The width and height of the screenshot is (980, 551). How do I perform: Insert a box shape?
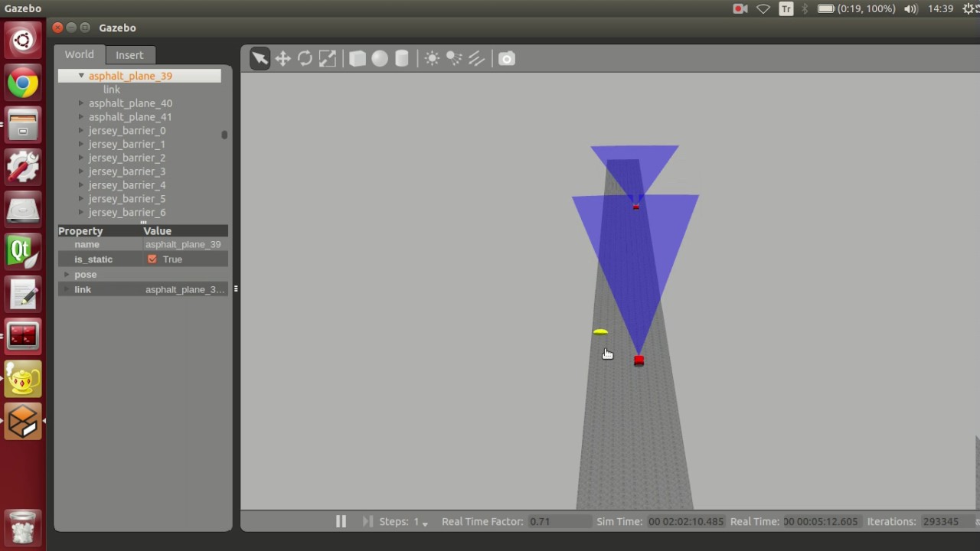pyautogui.click(x=358, y=59)
